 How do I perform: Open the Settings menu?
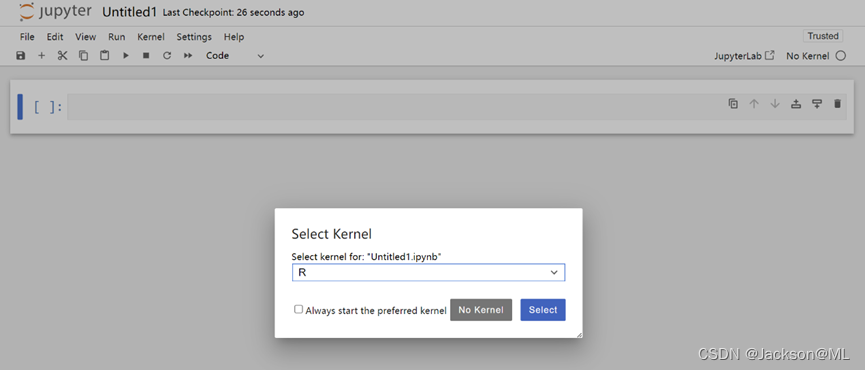coord(194,37)
